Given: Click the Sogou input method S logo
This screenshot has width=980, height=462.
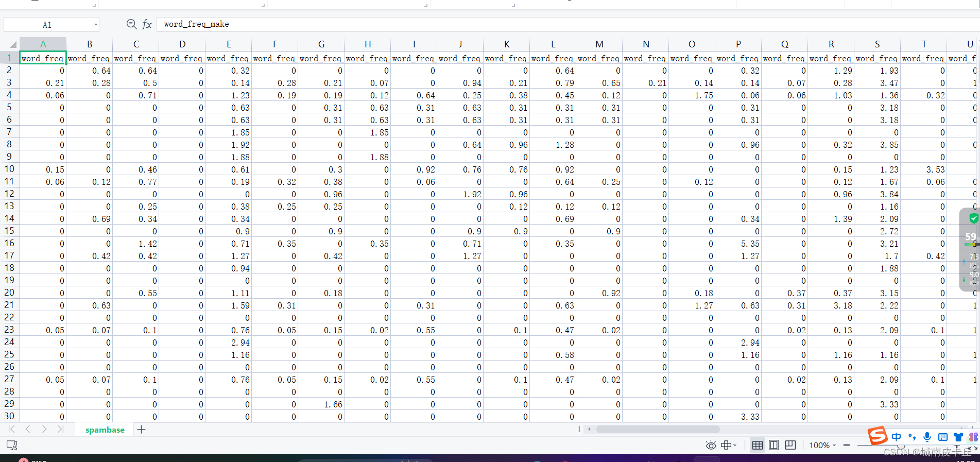Looking at the screenshot, I should [x=878, y=436].
